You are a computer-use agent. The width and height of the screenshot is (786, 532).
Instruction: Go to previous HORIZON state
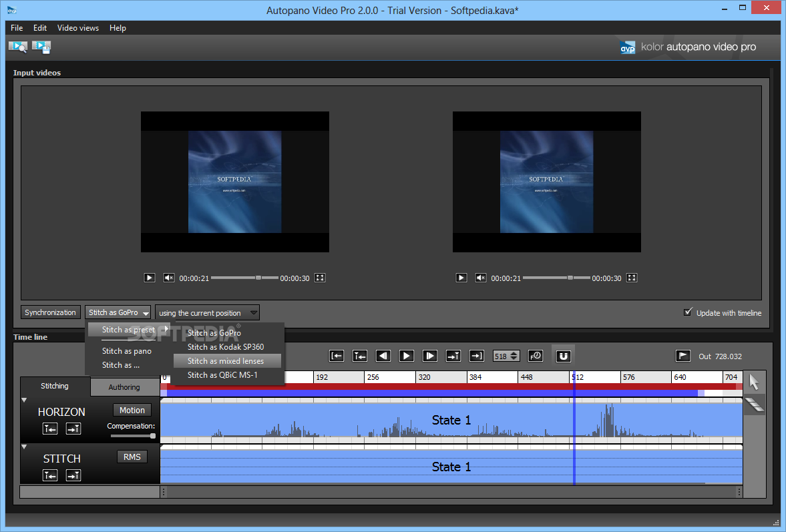click(x=50, y=429)
